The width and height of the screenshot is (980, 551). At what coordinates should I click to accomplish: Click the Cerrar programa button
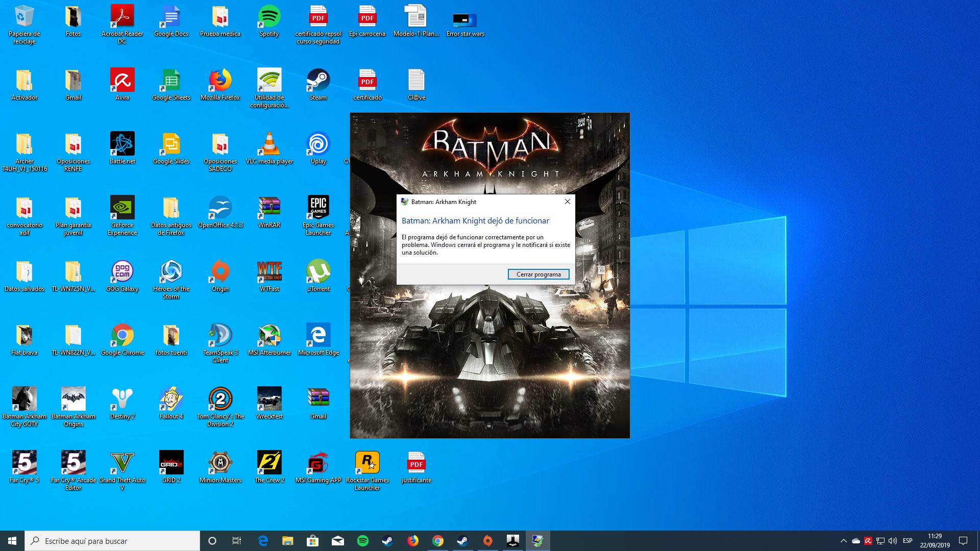pyautogui.click(x=538, y=274)
